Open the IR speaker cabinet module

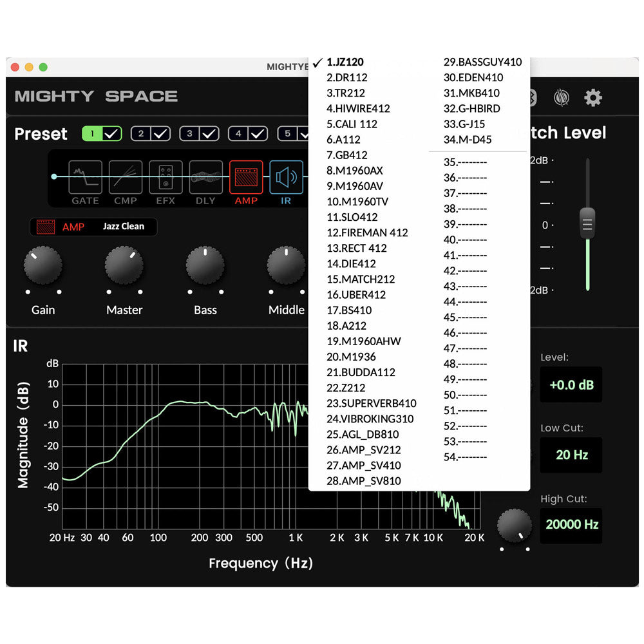coord(286,178)
